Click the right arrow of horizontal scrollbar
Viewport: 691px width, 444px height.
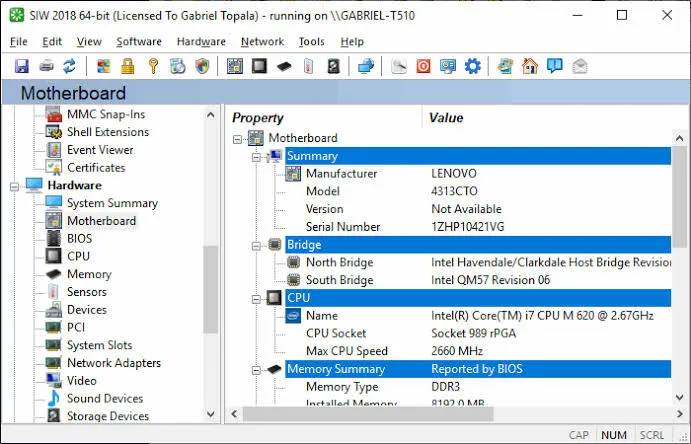point(680,414)
